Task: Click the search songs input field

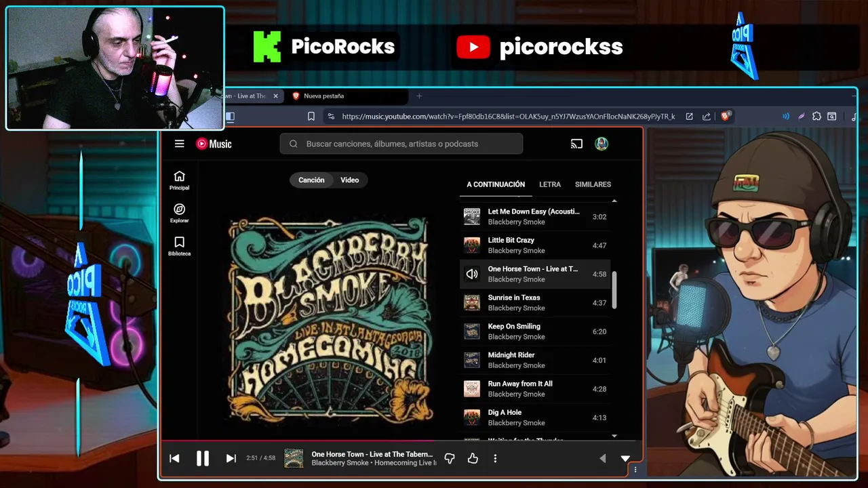Action: tap(401, 144)
